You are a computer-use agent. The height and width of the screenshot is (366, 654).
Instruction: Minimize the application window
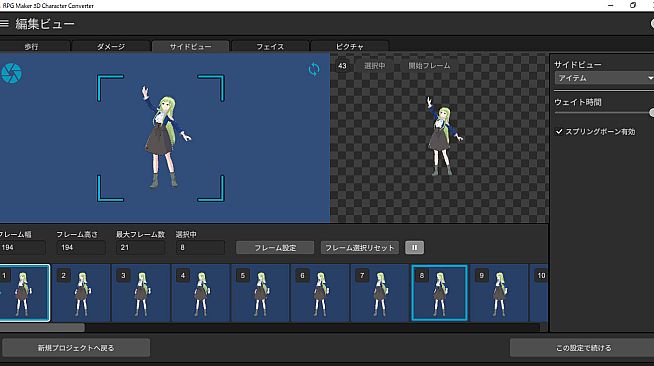point(611,5)
